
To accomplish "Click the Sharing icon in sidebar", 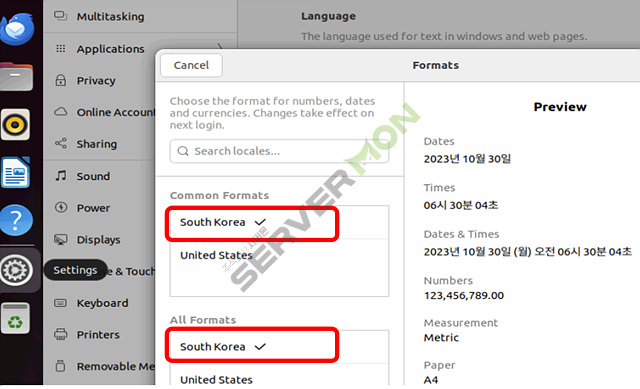I will (x=60, y=143).
